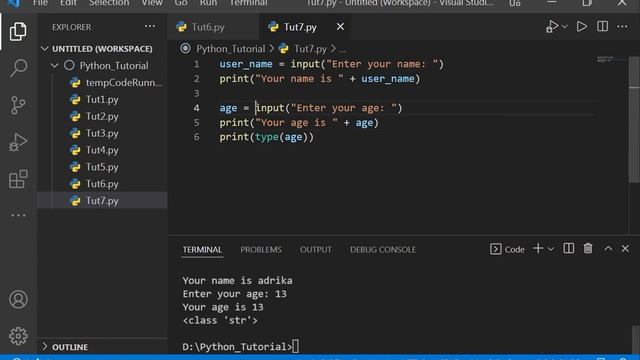The image size is (640, 360).
Task: Click the Code terminal shell icon
Action: point(496,249)
